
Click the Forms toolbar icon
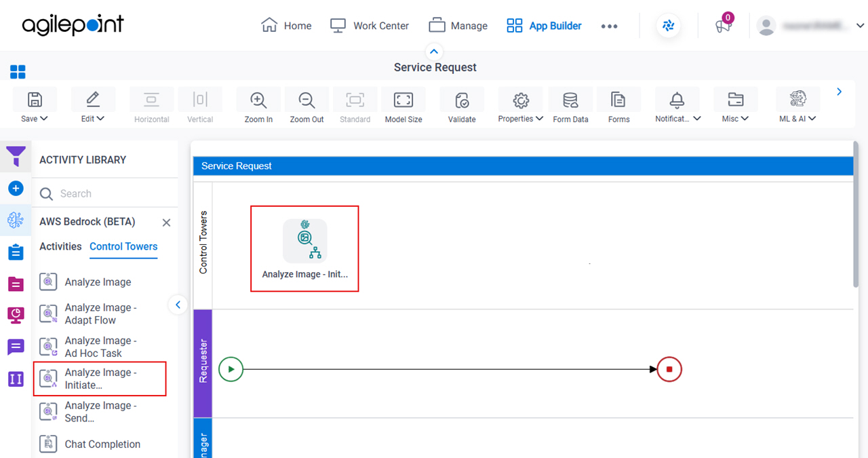point(618,100)
